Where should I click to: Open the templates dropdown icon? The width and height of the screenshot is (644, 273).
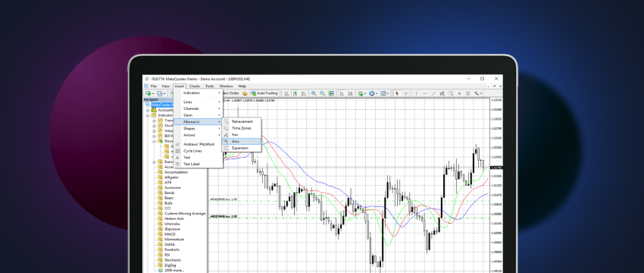coord(384,93)
